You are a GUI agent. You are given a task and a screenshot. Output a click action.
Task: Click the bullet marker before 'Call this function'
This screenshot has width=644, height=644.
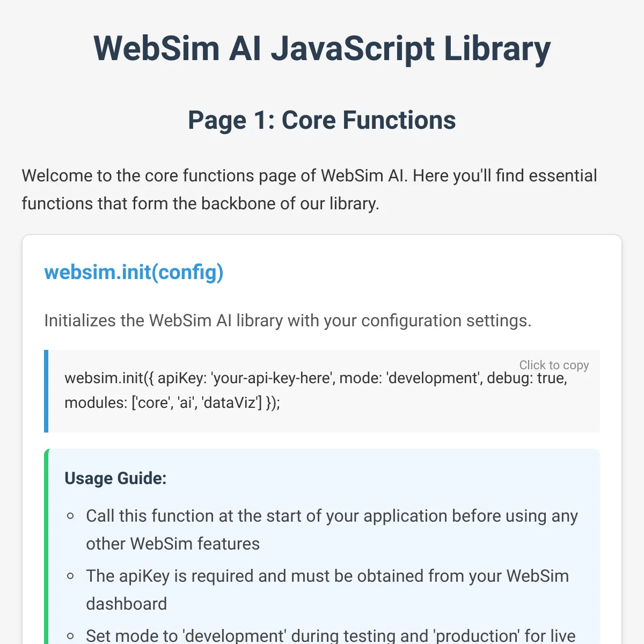pos(70,516)
